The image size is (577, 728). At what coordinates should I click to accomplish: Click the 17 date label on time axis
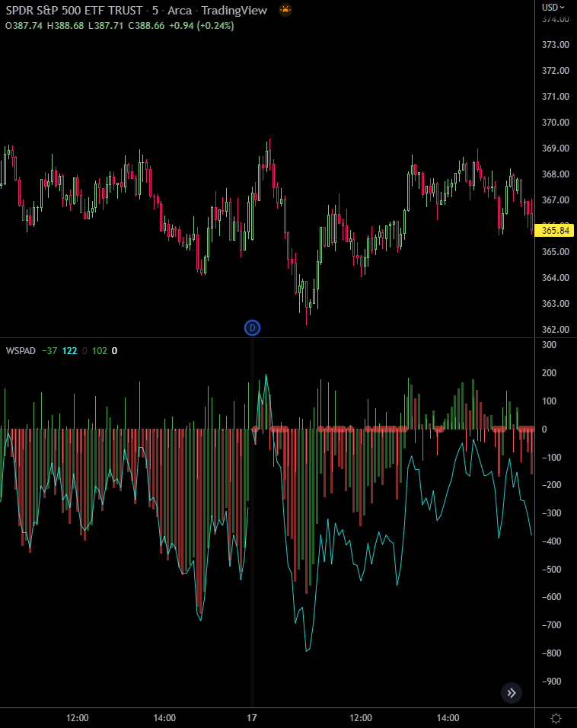tap(252, 718)
